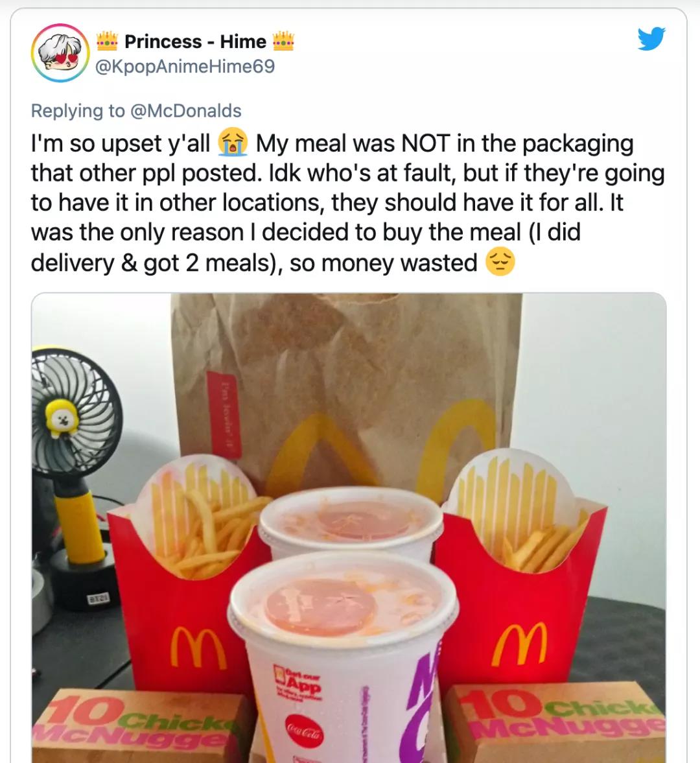The height and width of the screenshot is (763, 700).
Task: Click the crown emoji after 'Hime'
Action: (283, 41)
